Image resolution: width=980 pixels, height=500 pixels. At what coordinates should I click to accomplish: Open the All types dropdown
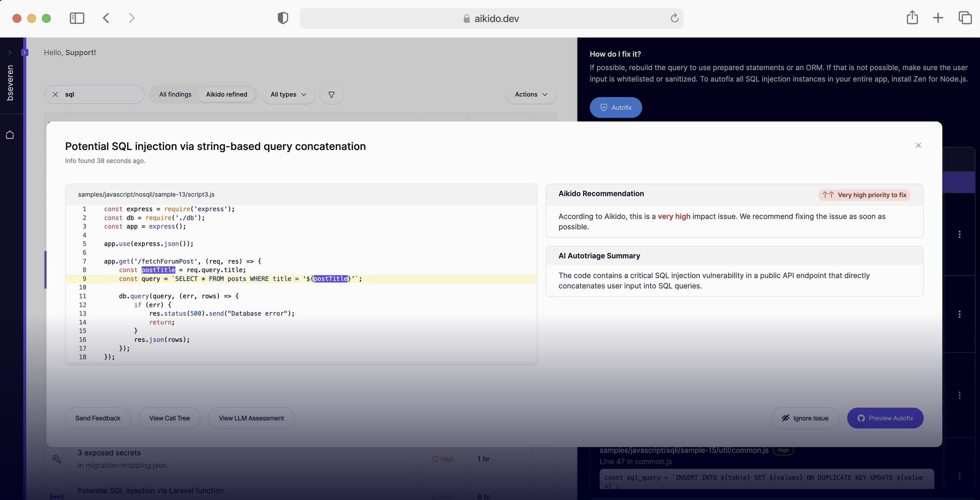(x=287, y=94)
